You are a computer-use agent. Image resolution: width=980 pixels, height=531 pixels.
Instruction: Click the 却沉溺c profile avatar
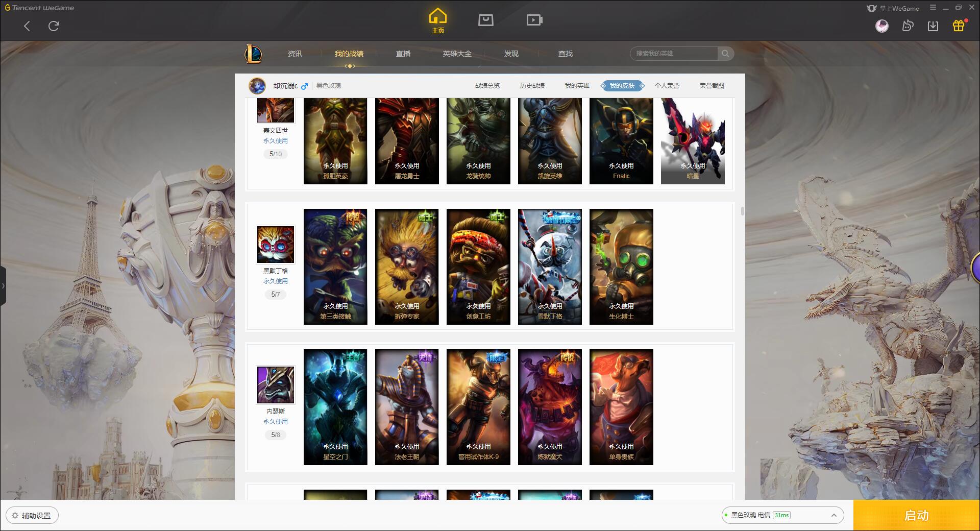click(257, 86)
